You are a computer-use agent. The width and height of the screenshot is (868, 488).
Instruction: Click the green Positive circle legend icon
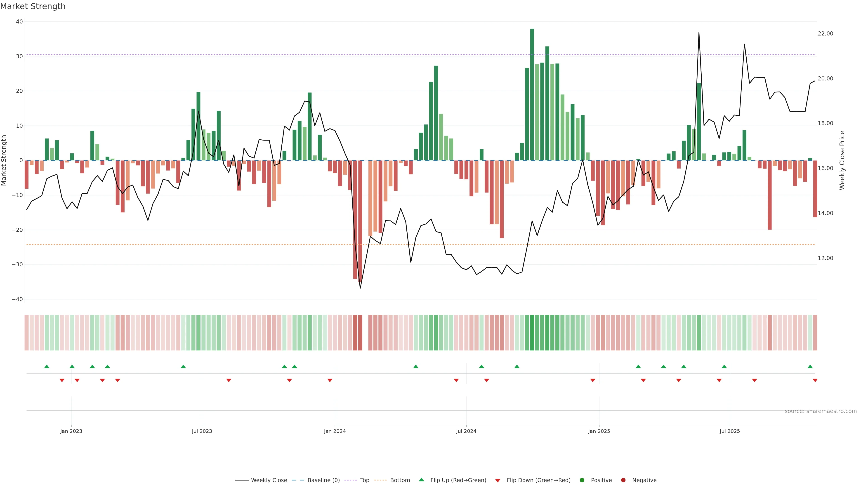point(582,480)
